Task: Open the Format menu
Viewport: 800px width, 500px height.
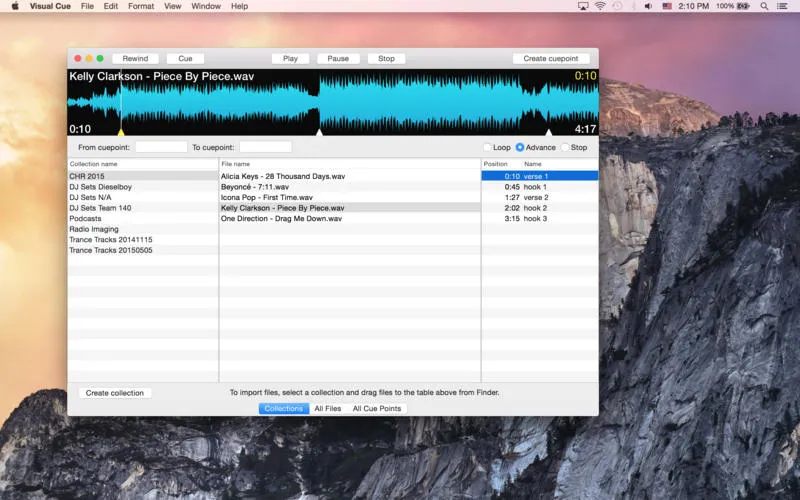Action: click(x=141, y=6)
